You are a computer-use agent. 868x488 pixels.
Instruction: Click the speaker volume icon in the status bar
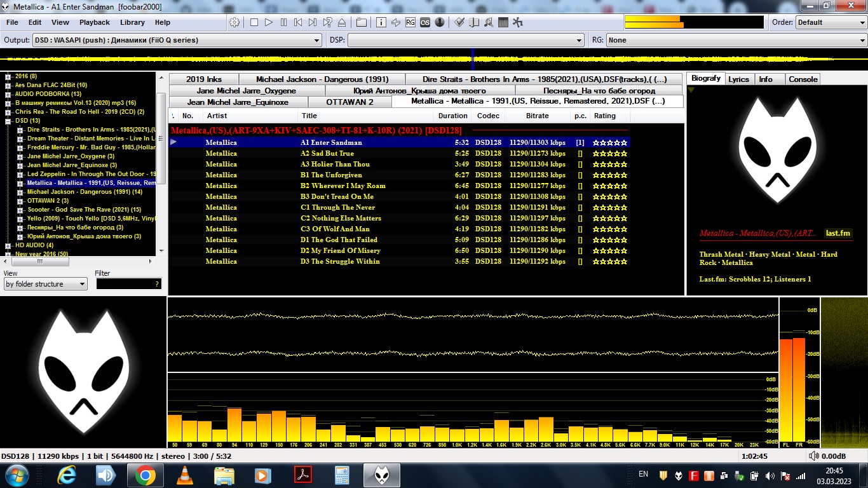813,456
